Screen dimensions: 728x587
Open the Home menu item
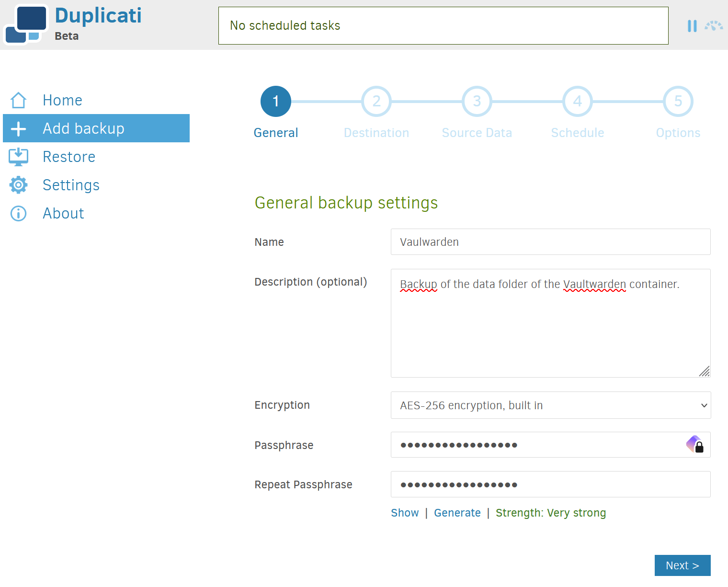click(96, 100)
